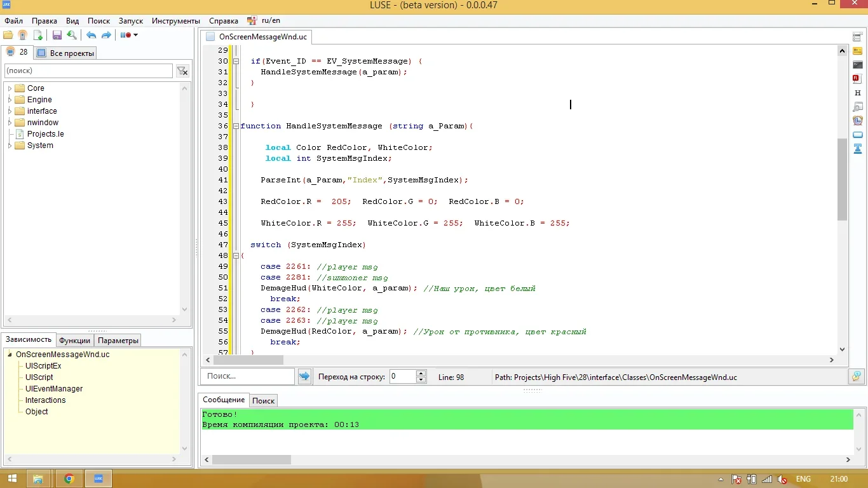Save the current file with the floppy icon
Screen dimensions: 868x488
pyautogui.click(x=57, y=35)
